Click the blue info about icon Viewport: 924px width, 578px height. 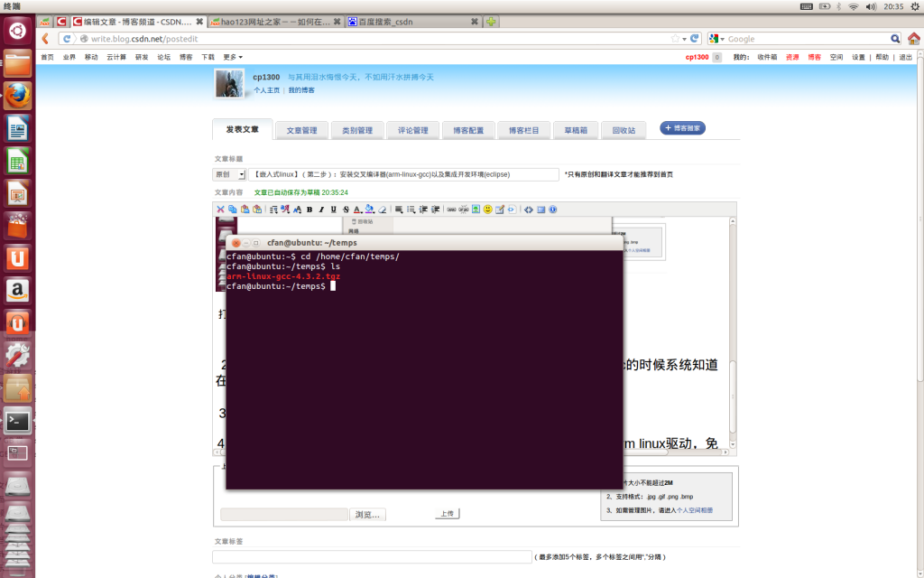click(x=553, y=210)
